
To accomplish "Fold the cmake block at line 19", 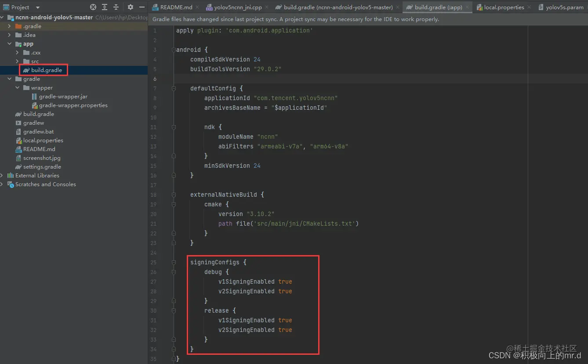I will [x=174, y=204].
